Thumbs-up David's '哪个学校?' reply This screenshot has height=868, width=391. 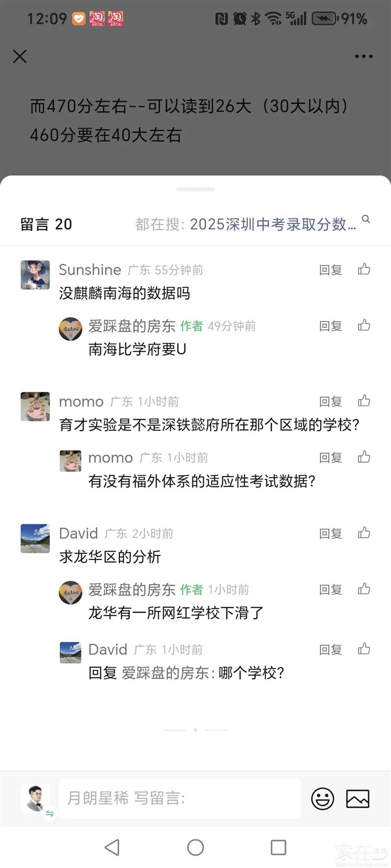pyautogui.click(x=364, y=649)
